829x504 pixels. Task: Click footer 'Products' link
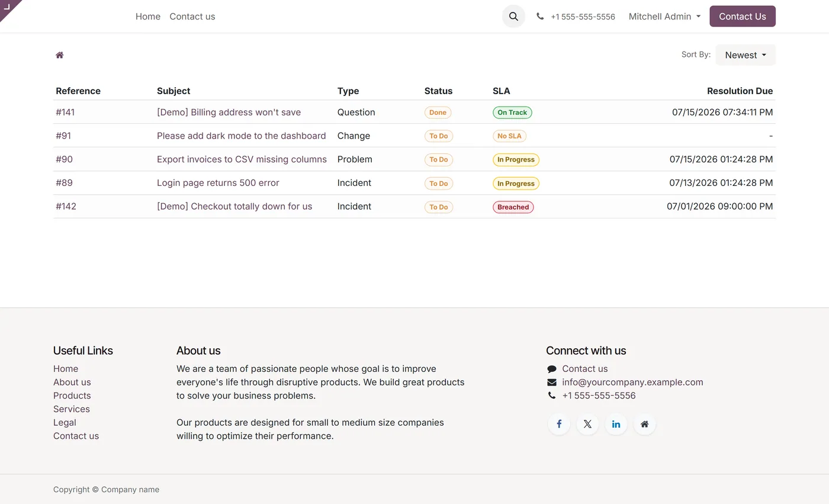point(72,396)
